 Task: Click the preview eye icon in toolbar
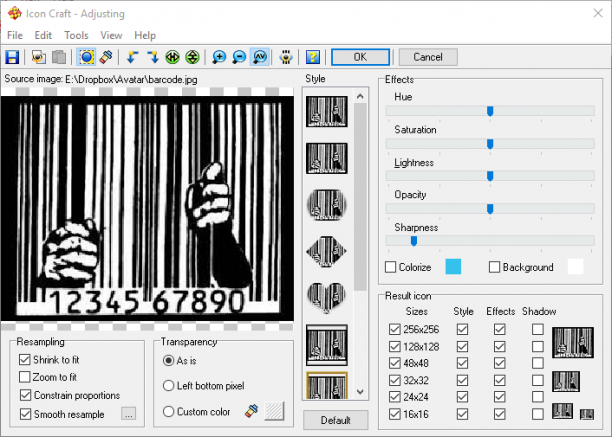tap(286, 57)
